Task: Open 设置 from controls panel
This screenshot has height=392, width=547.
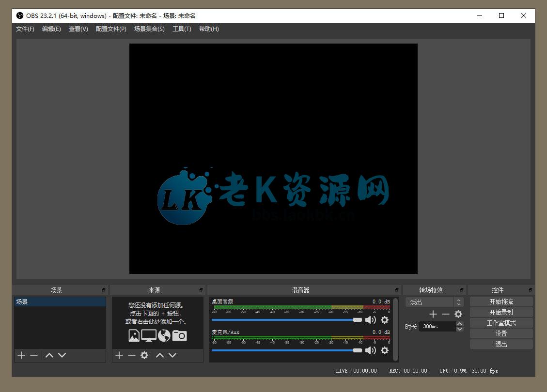Action: [501, 333]
